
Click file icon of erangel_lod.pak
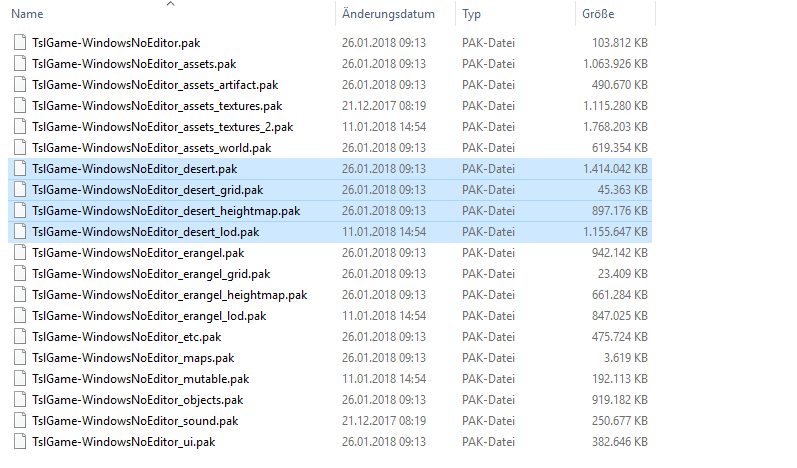click(20, 316)
